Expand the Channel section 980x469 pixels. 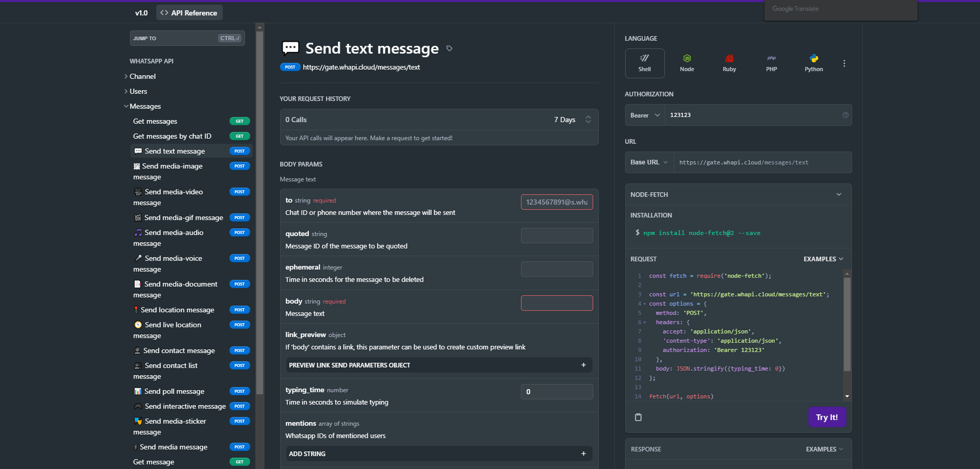pos(140,76)
